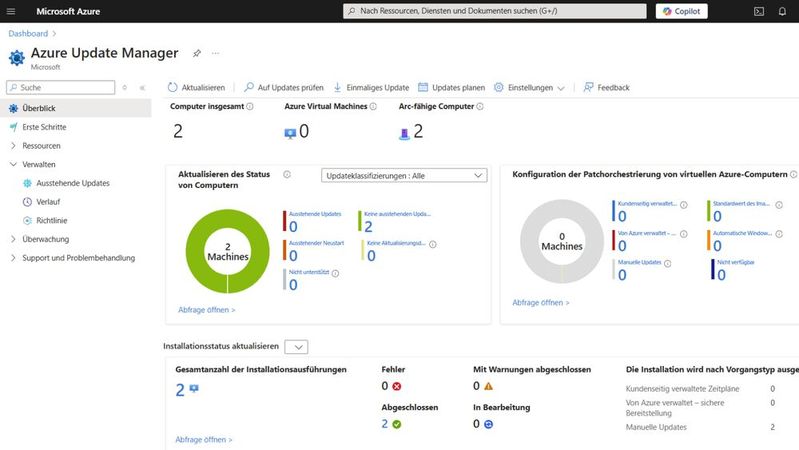Viewport: 799px width, 450px height.
Task: Click the Gesamtanzahl installation runs value 2
Action: (180, 390)
